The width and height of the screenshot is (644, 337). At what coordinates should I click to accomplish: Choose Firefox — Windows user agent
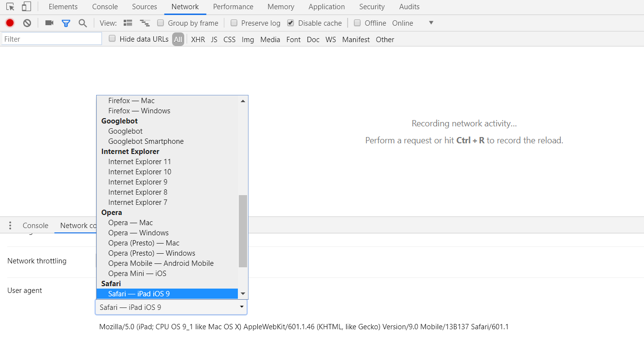pyautogui.click(x=167, y=111)
